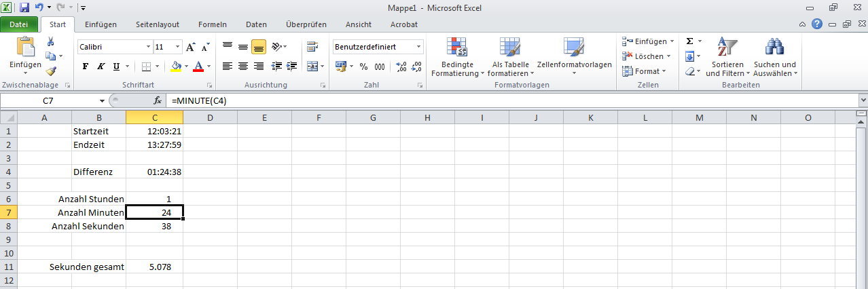Expand the Benutzerdefiniert number format dropdown
Screen dimensions: 868x289
point(418,47)
